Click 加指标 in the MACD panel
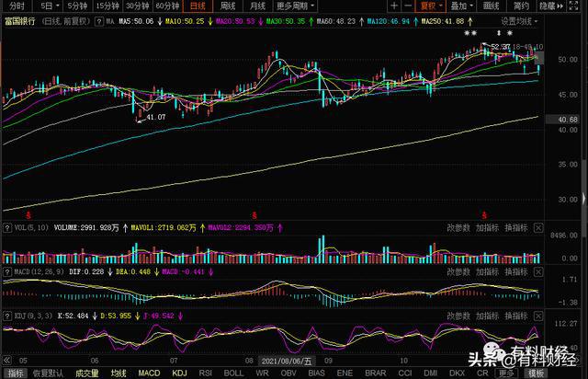588x379 pixels. pyautogui.click(x=487, y=272)
